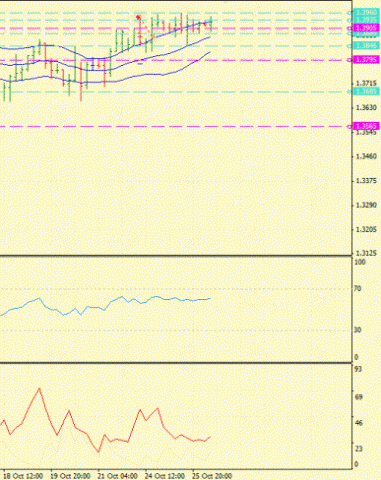The image size is (381, 480).
Task: Click the blue RSI line's latest point
Action: pos(210,298)
